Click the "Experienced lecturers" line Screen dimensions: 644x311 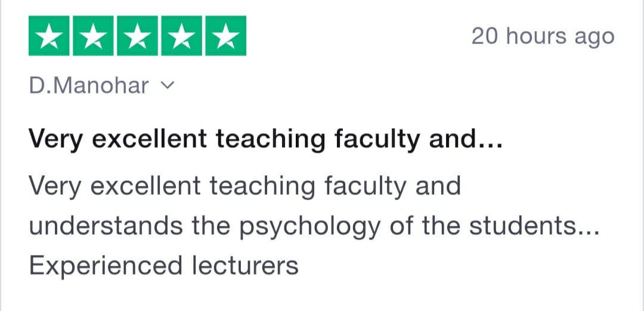[163, 265]
